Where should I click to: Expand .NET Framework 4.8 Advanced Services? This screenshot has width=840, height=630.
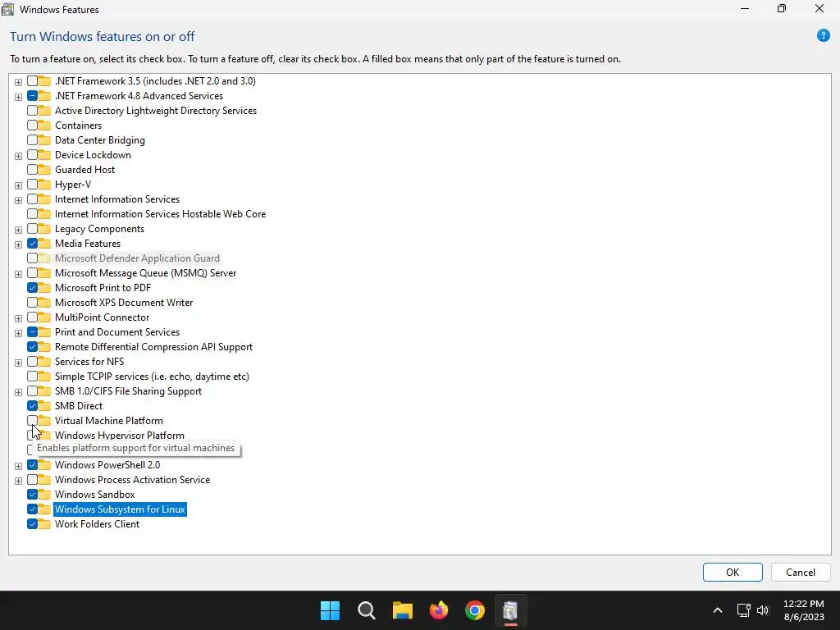[x=18, y=97]
